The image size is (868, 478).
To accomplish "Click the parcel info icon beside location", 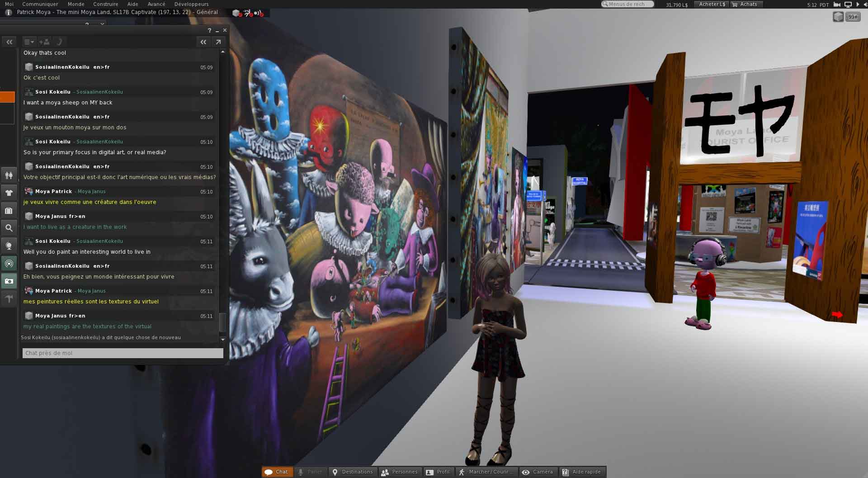I will pyautogui.click(x=8, y=13).
